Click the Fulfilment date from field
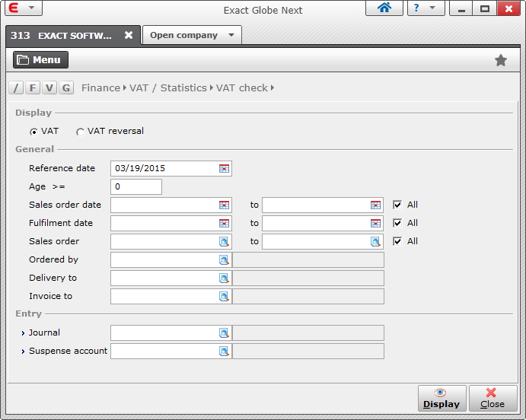The height and width of the screenshot is (420, 526). (171, 223)
